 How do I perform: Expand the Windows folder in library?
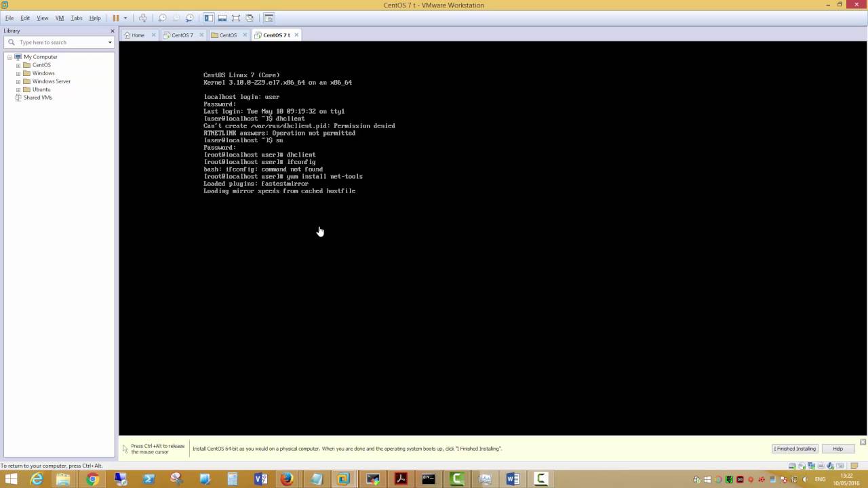18,73
